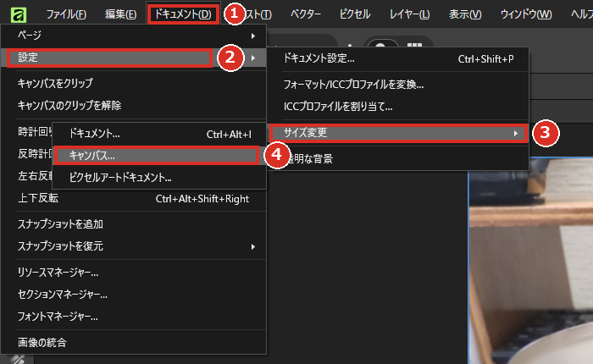Screen dimensions: 593x364
Task: Choose キャンバスのクリップを解除
Action: tap(134, 105)
